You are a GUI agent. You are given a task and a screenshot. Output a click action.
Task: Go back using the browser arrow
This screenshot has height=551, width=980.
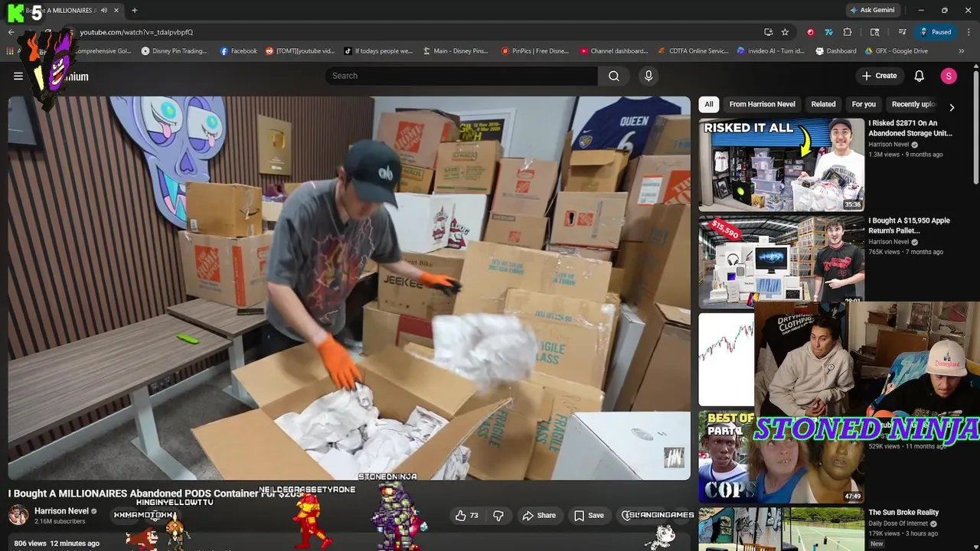11,32
